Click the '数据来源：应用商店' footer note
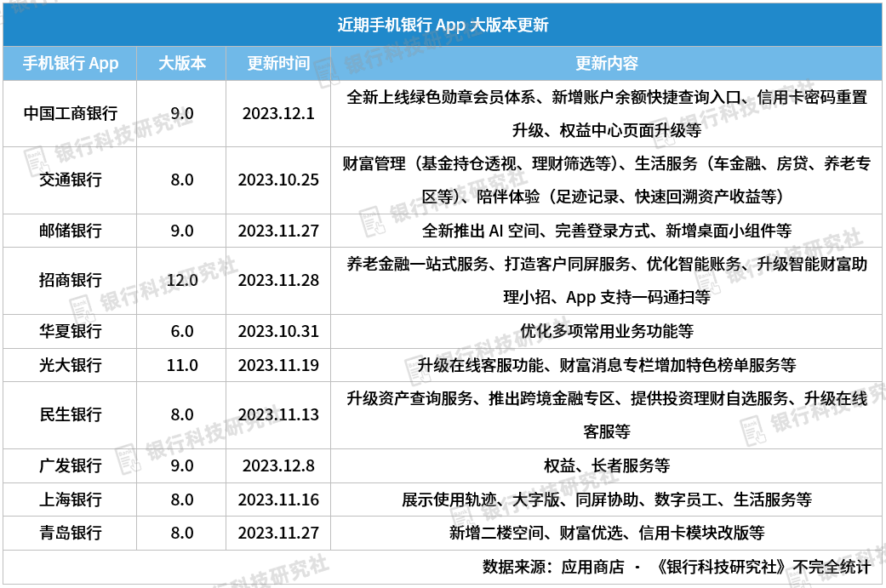The image size is (886, 588). pyautogui.click(x=677, y=567)
